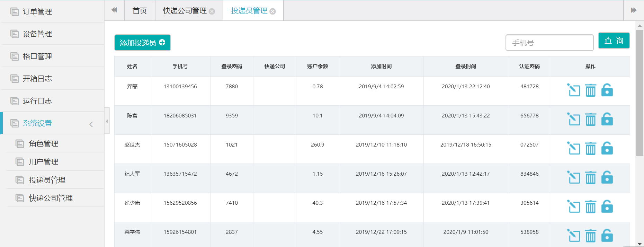This screenshot has width=644, height=247.
Task: Toggle lock icon for 乔磊 row
Action: (x=607, y=90)
